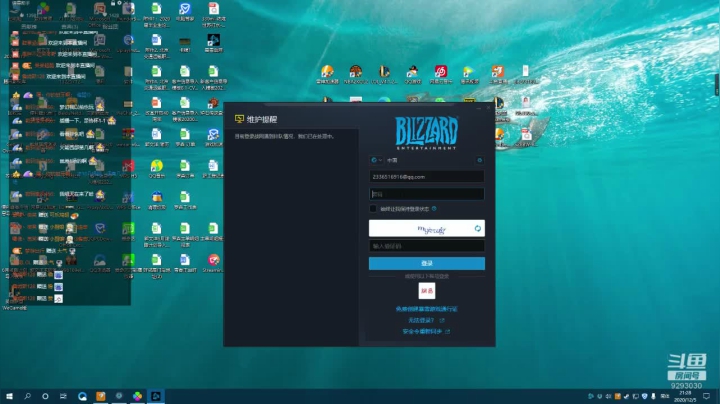Viewport: 720px width, 404px height.
Task: Select the 腾讯视频 desktop shortcut
Action: click(469, 74)
